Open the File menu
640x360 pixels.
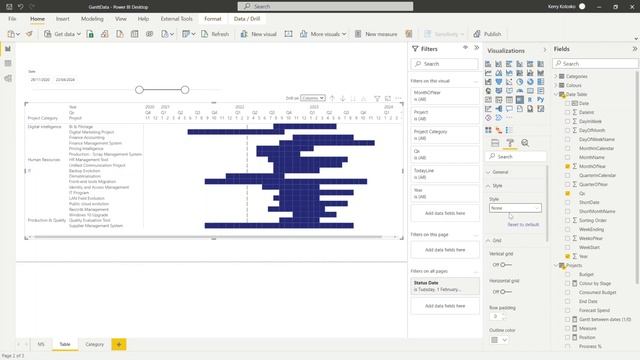(x=12, y=19)
